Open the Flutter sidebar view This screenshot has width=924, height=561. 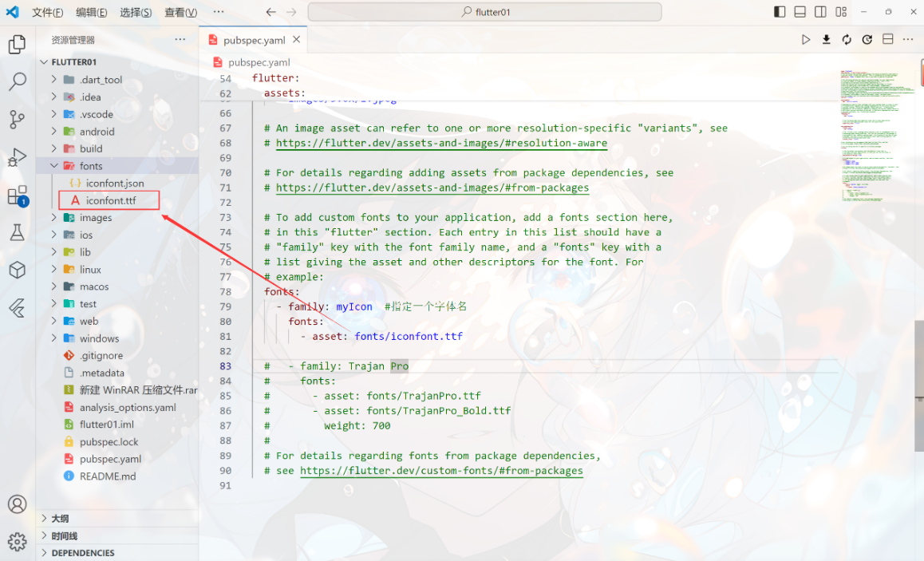17,307
